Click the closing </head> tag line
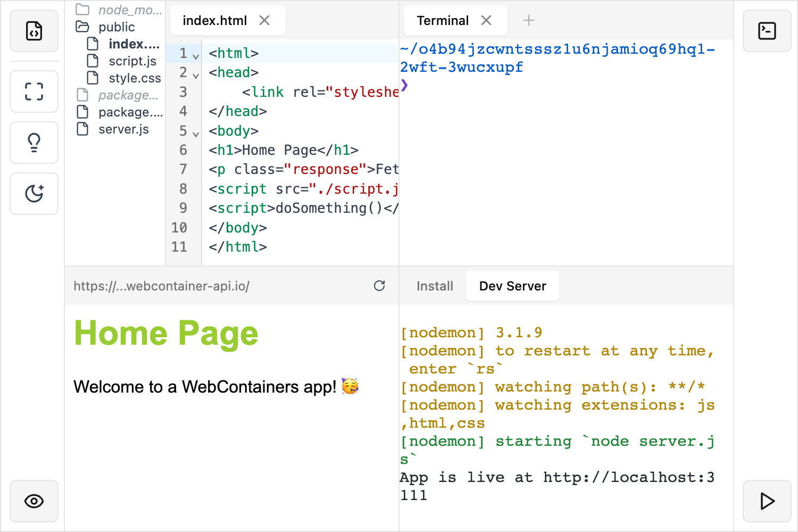 pyautogui.click(x=238, y=111)
